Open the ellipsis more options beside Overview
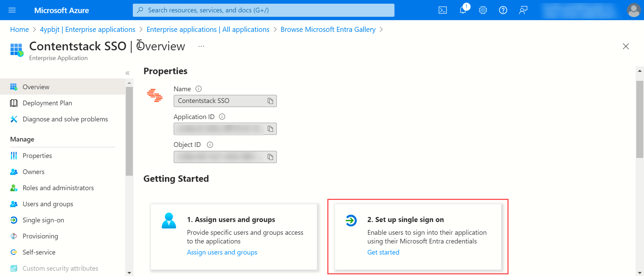Image resolution: width=644 pixels, height=276 pixels. [201, 46]
